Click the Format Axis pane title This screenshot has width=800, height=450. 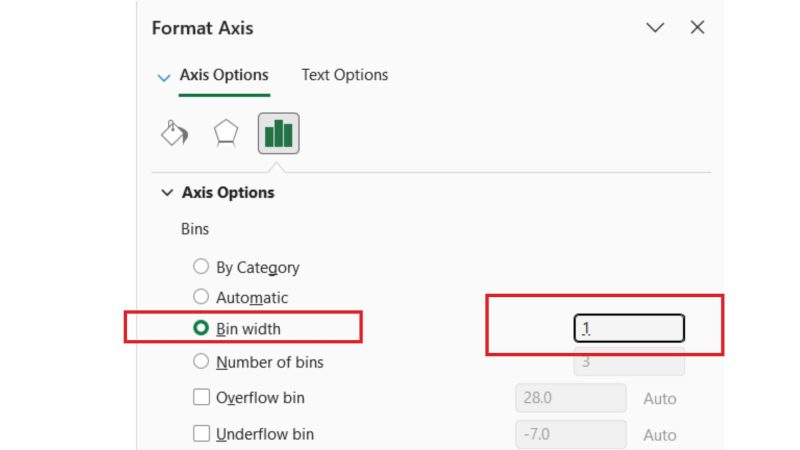click(203, 28)
